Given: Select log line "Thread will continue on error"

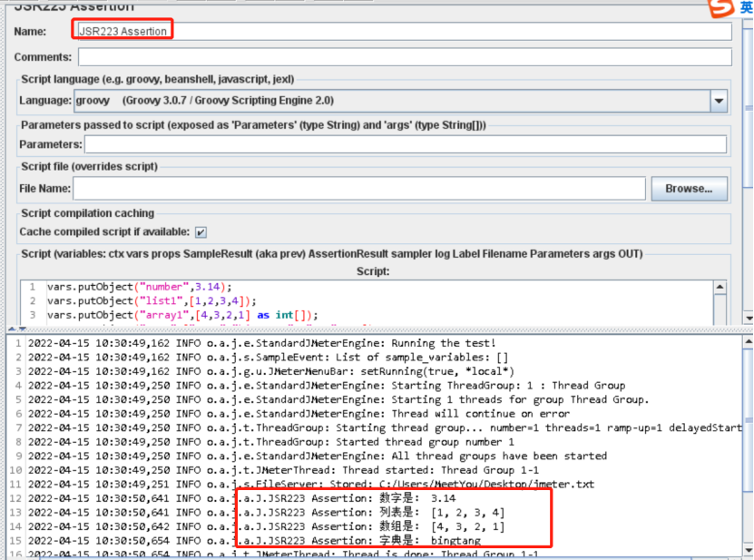Looking at the screenshot, I should pyautogui.click(x=299, y=414).
